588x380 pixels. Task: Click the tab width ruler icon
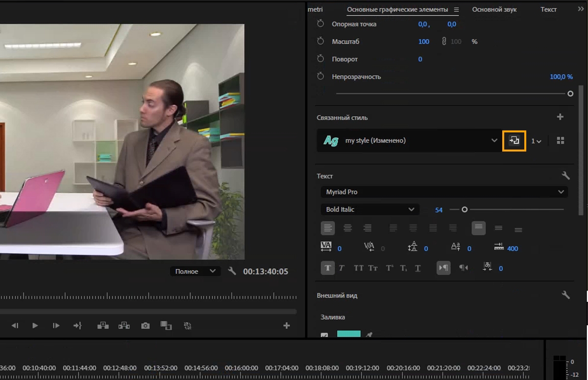499,246
